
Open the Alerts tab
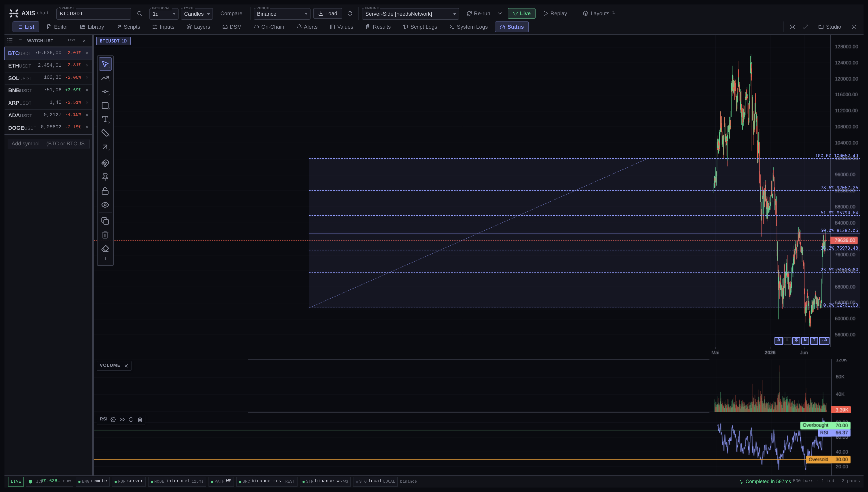click(307, 27)
